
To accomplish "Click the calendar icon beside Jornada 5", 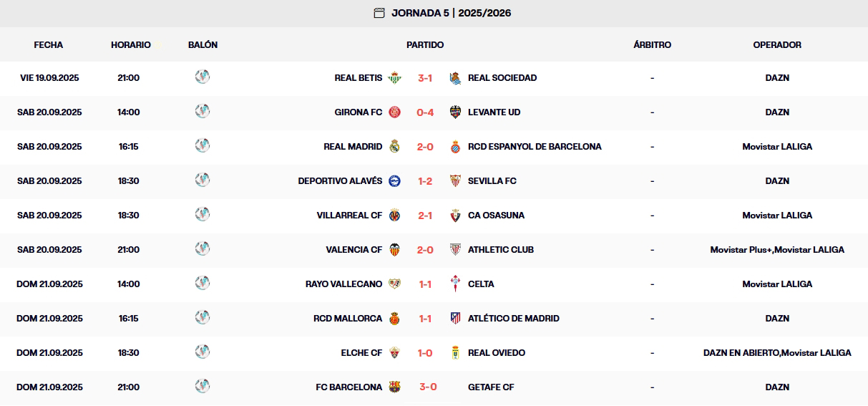I will click(x=379, y=13).
